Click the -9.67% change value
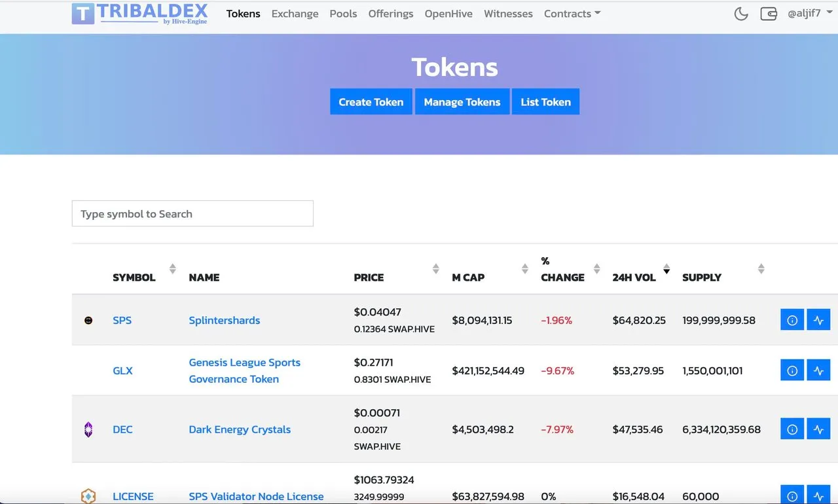 pyautogui.click(x=558, y=370)
